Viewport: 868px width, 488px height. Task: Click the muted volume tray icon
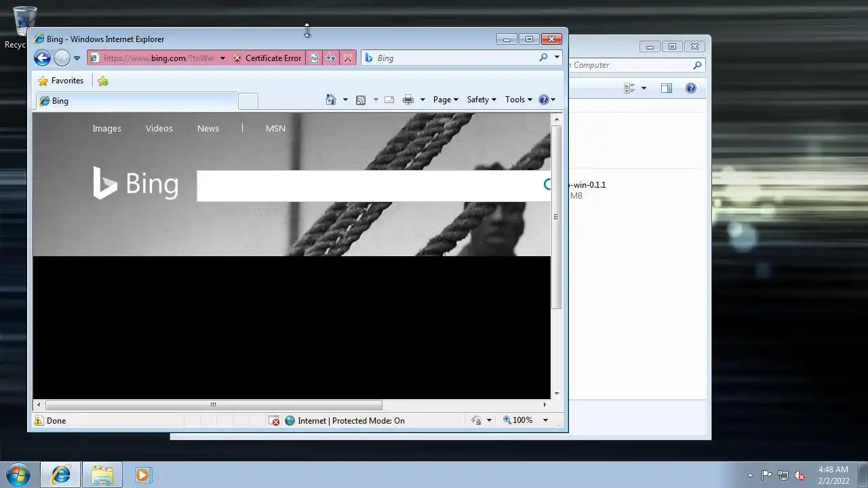(800, 475)
